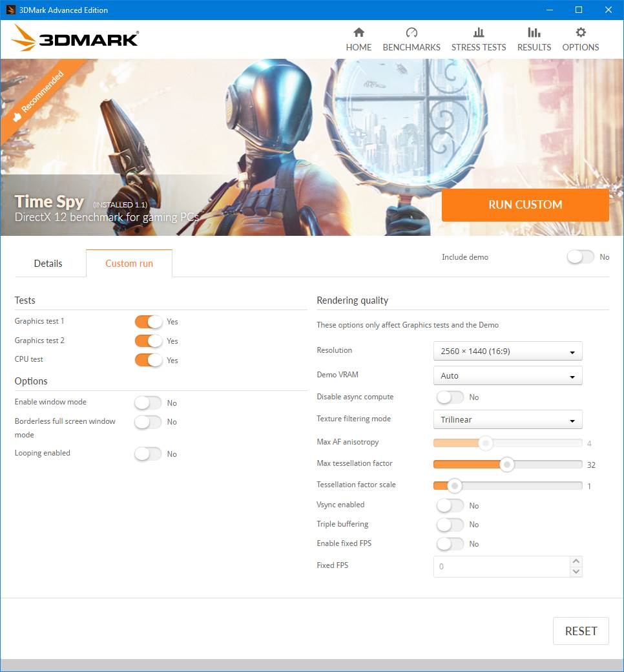Screen dimensions: 624x672
Task: Enable window mode toggle
Action: coord(149,403)
